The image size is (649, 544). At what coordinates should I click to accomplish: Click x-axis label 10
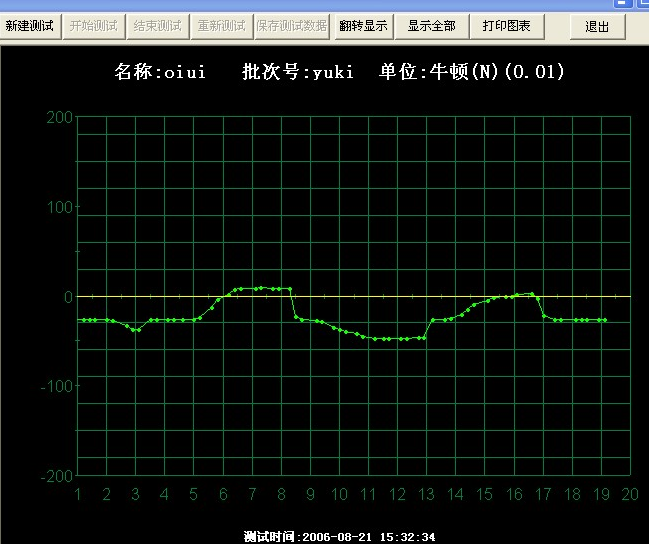[339, 494]
